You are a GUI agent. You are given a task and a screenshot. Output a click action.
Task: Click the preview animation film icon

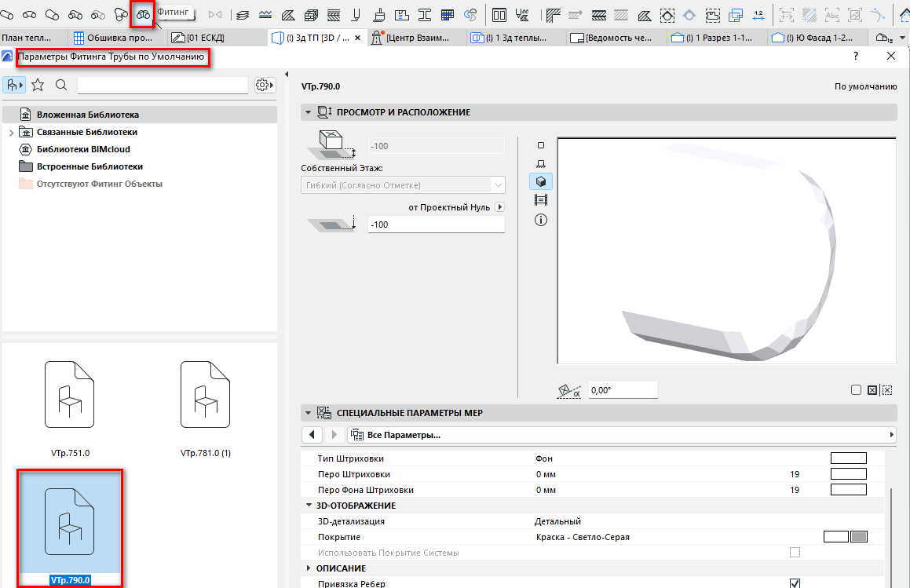point(540,199)
